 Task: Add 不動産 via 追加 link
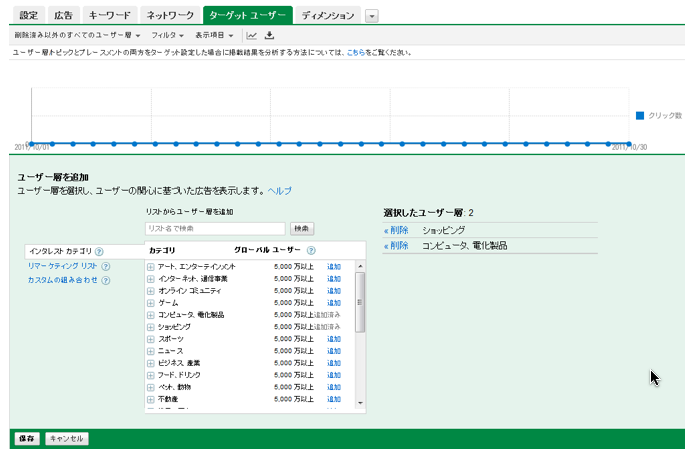[334, 399]
